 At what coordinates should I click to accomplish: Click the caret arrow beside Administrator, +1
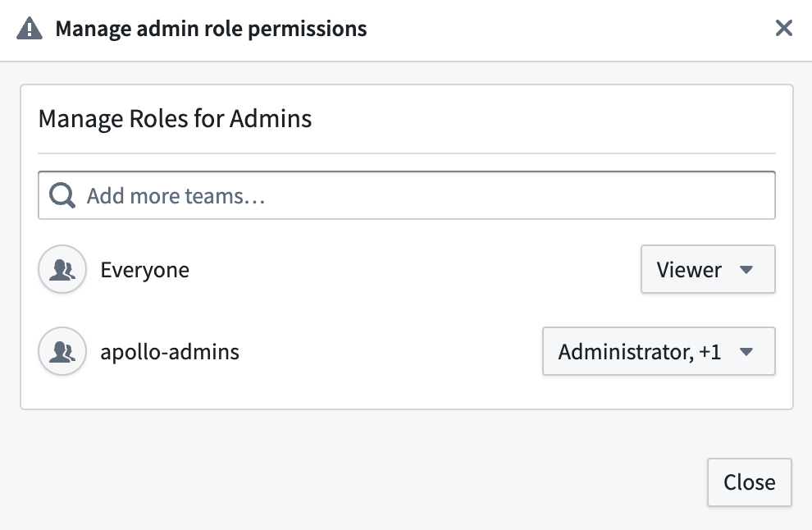(746, 352)
